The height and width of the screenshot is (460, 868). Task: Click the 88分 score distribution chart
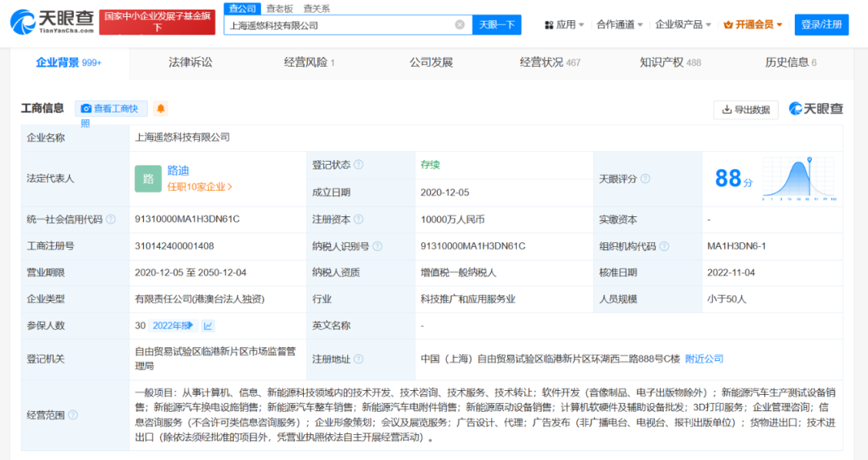tap(799, 179)
